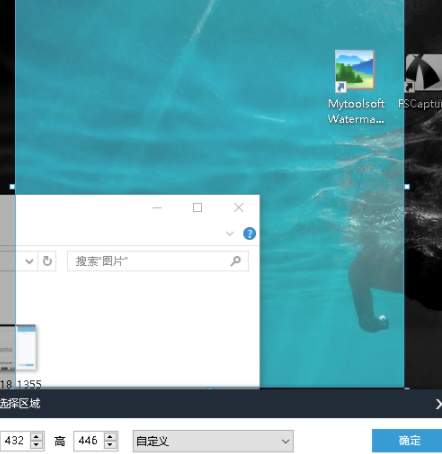
Task: Click the 确定 button
Action: click(408, 440)
